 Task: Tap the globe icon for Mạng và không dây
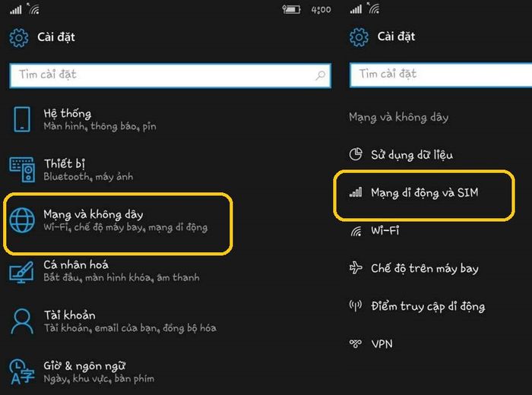[x=22, y=220]
